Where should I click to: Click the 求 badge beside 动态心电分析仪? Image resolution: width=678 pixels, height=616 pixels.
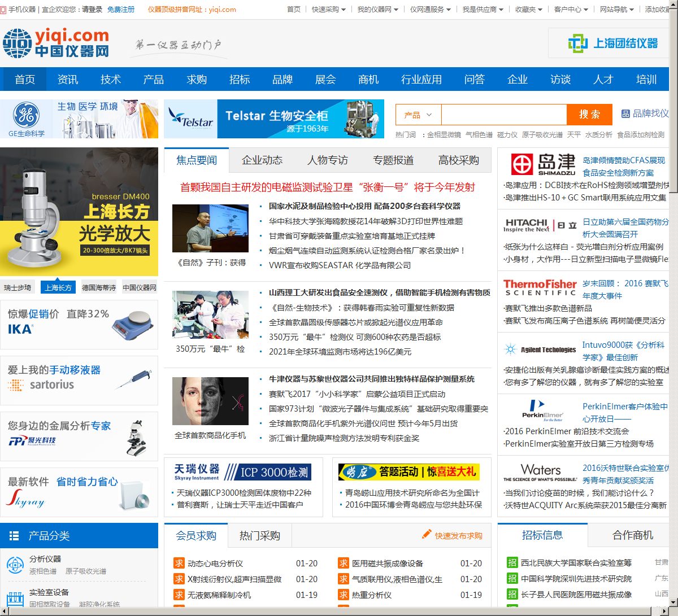[179, 563]
